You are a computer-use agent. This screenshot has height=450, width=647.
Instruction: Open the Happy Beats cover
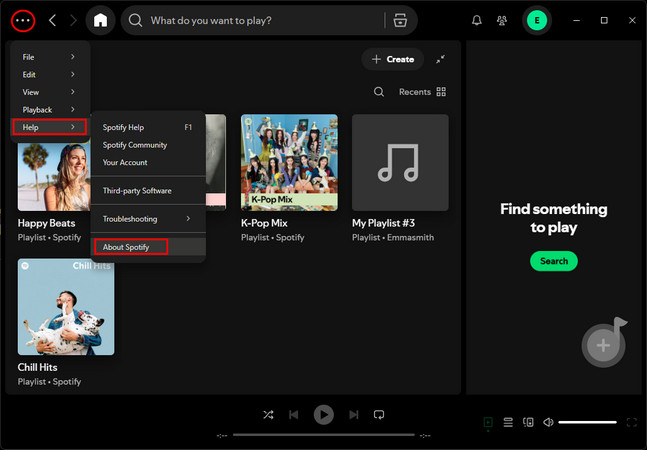point(54,177)
